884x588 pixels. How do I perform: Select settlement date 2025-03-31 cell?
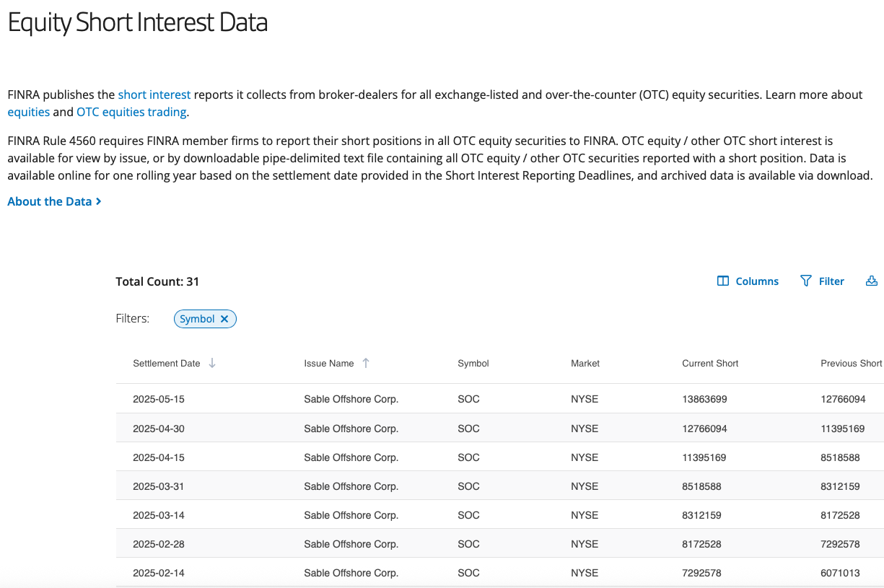click(159, 486)
